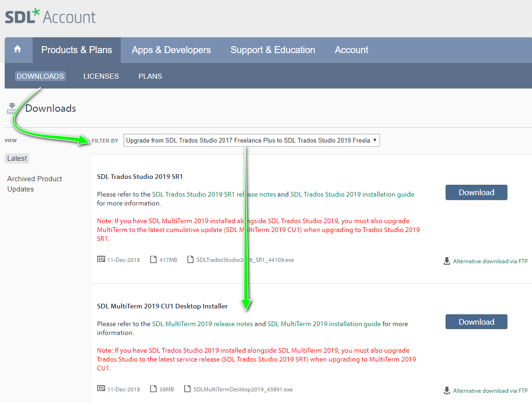
Task: Click the Downloads heading tray icon
Action: [x=12, y=109]
